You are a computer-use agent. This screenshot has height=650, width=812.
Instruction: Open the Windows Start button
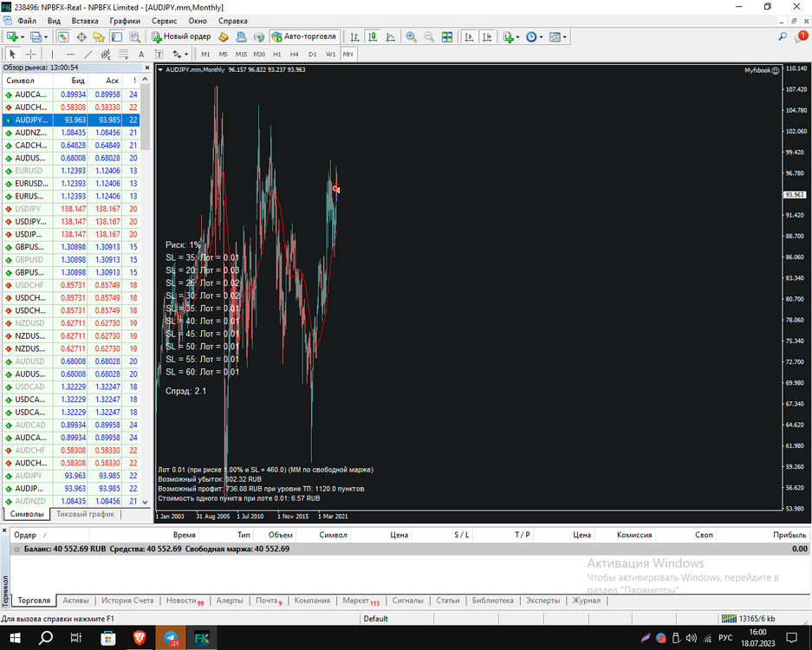point(14,638)
